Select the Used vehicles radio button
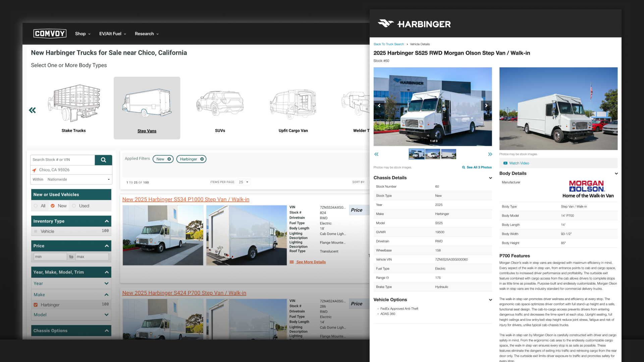The image size is (644, 362). point(74,206)
